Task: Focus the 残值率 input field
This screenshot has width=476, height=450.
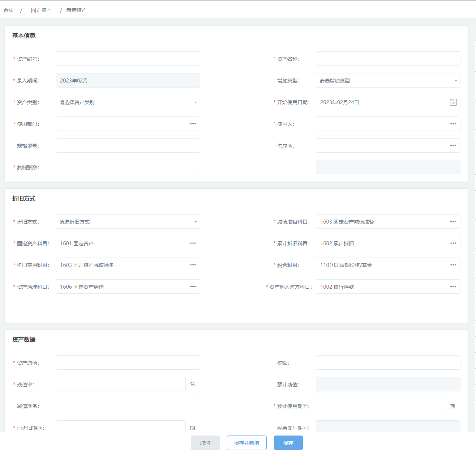Action: point(121,384)
